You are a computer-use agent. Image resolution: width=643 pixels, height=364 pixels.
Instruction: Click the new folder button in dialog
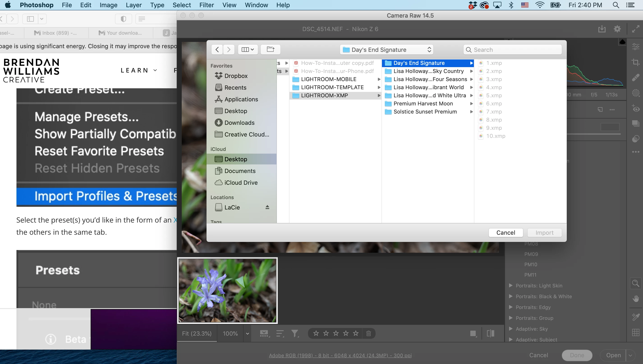pyautogui.click(x=270, y=50)
